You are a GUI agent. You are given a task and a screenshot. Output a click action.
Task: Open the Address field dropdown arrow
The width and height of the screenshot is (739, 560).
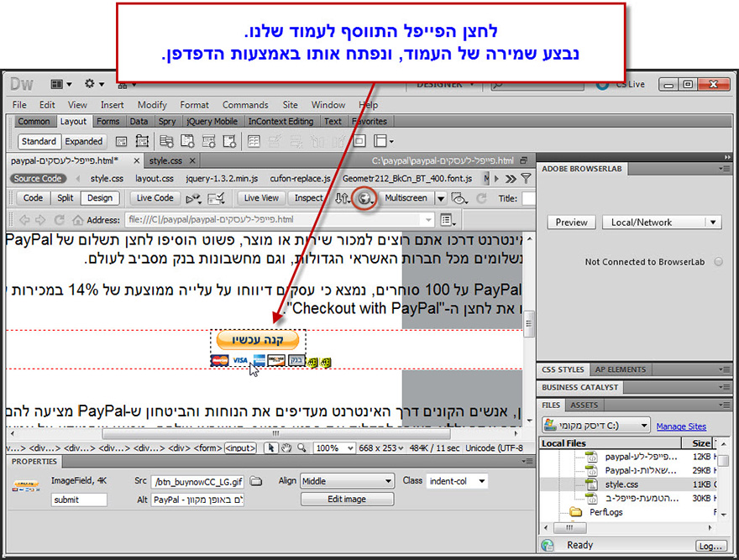click(x=428, y=220)
